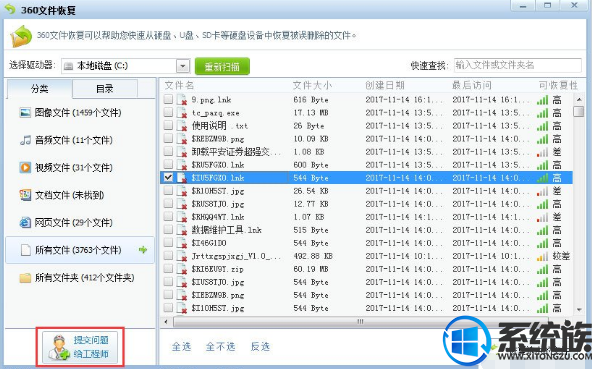Click the horizontal scrollbar left arrow
Image resolution: width=592 pixels, height=369 pixels.
click(x=166, y=322)
